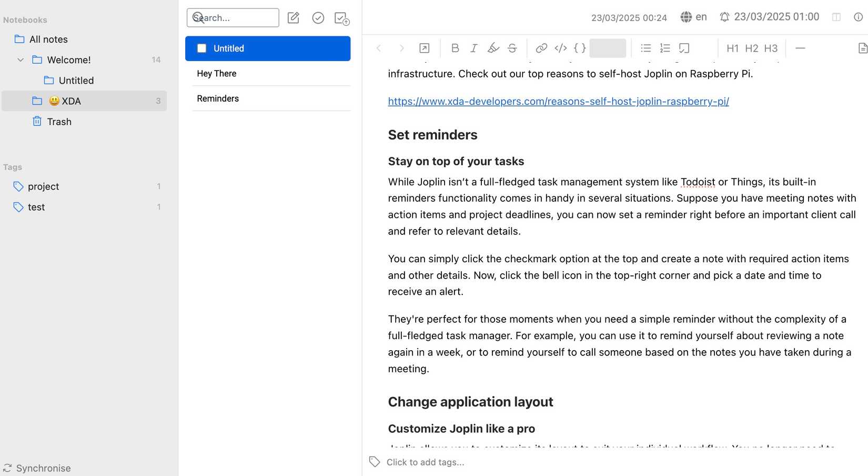Screen dimensions: 868x476
Task: Click the Synchronise button
Action: (37, 468)
